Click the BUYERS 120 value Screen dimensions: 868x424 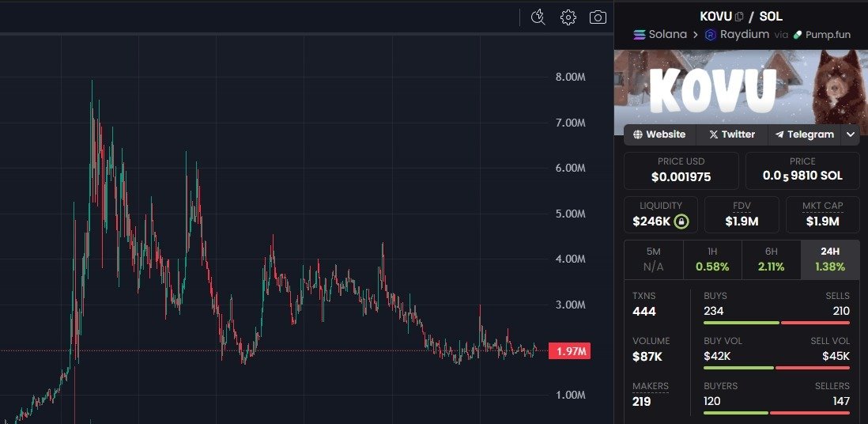[712, 401]
